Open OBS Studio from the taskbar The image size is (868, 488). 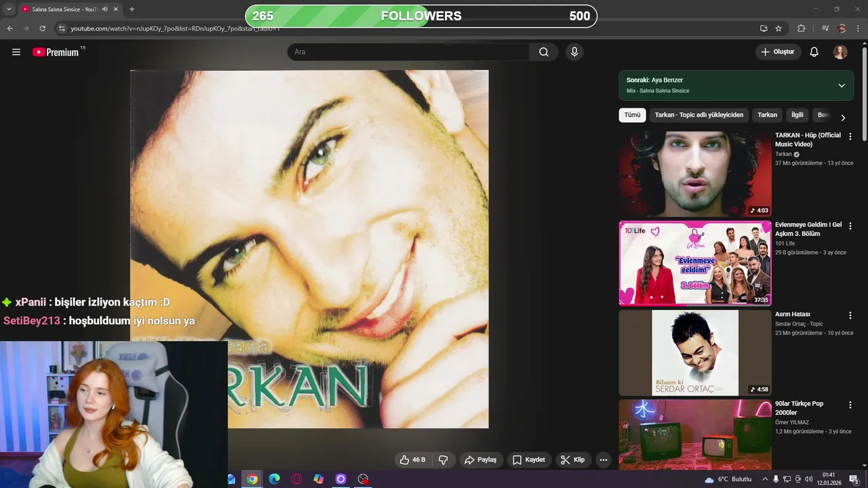click(363, 479)
